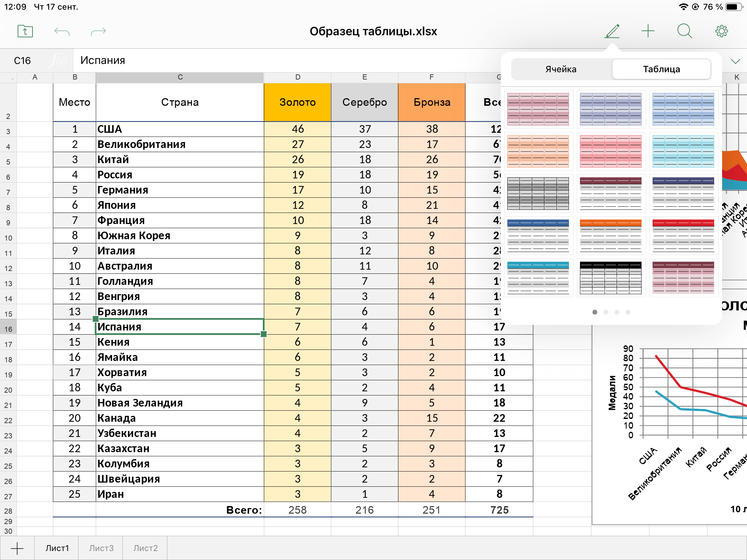This screenshot has width=747, height=560.
Task: Tap the formula bar containing Испания
Action: point(287,60)
